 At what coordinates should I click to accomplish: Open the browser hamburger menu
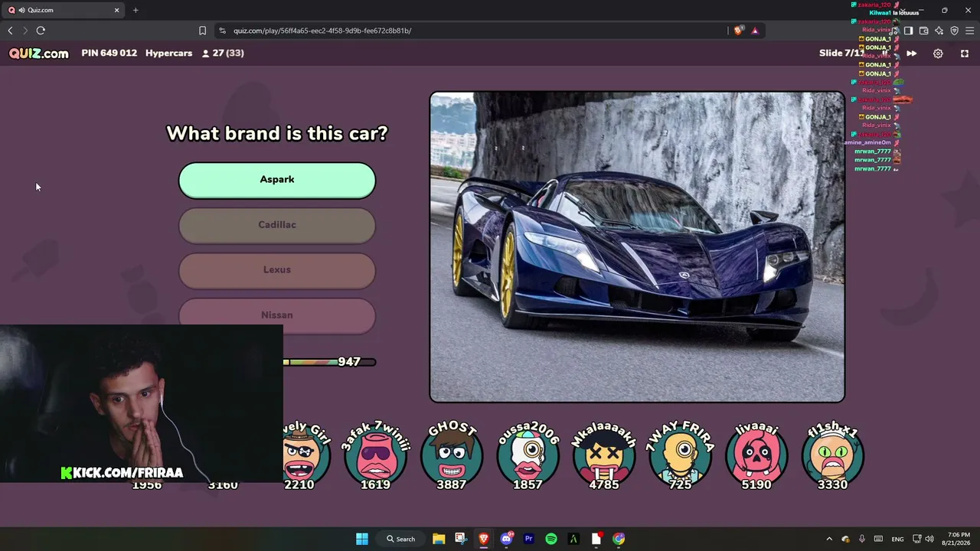[x=969, y=31]
